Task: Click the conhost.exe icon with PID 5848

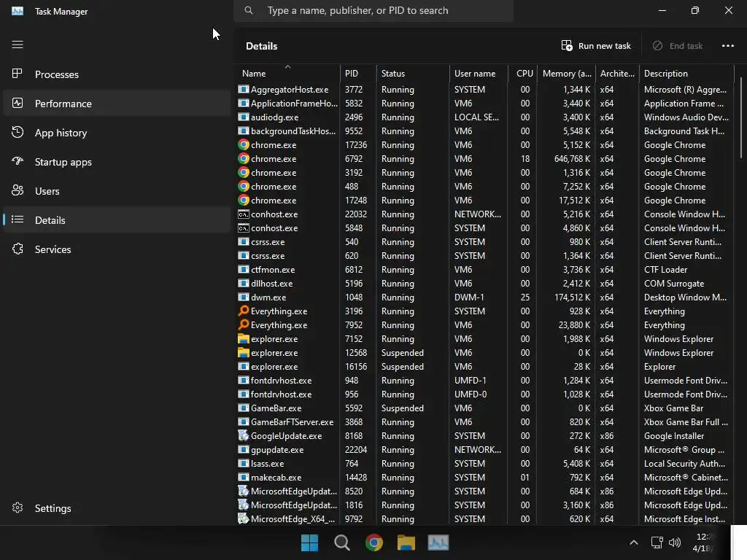Action: [244, 228]
